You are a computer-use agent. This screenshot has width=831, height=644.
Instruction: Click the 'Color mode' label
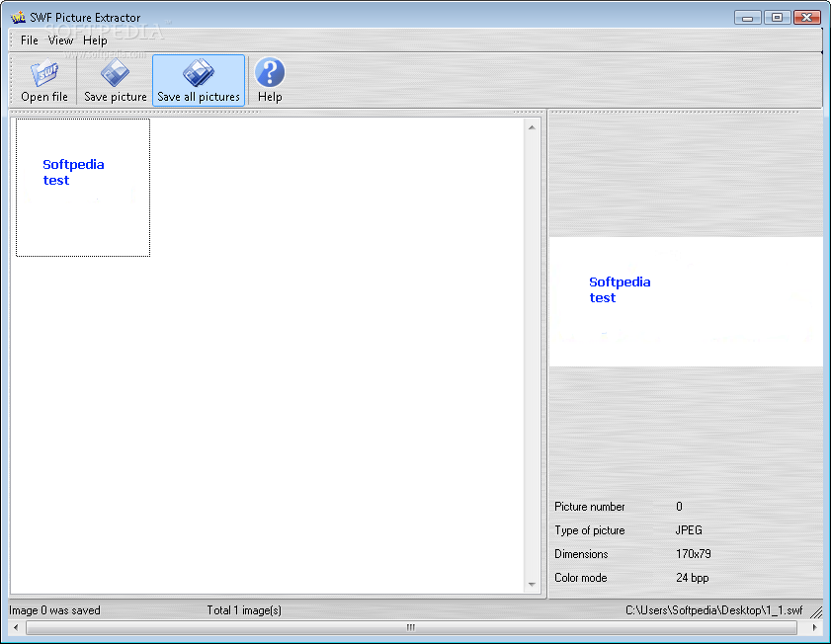click(x=580, y=578)
